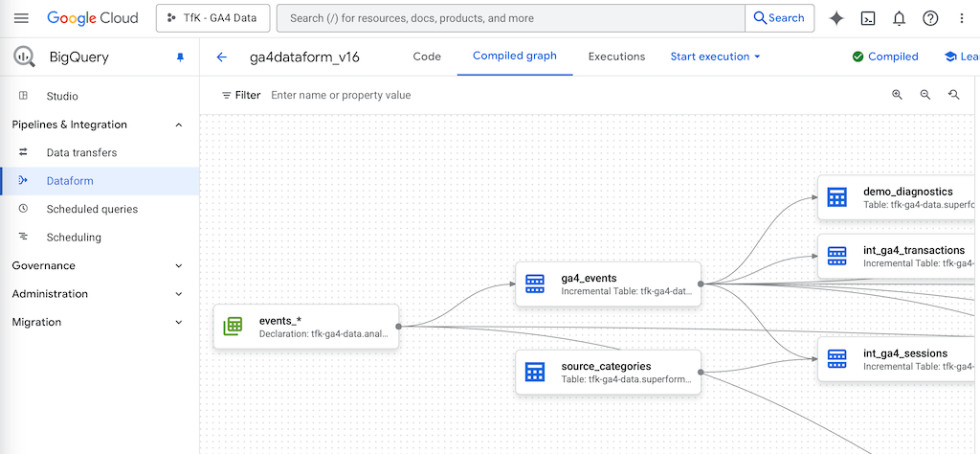The height and width of the screenshot is (454, 980).
Task: Expand the Administration section
Action: point(100,294)
